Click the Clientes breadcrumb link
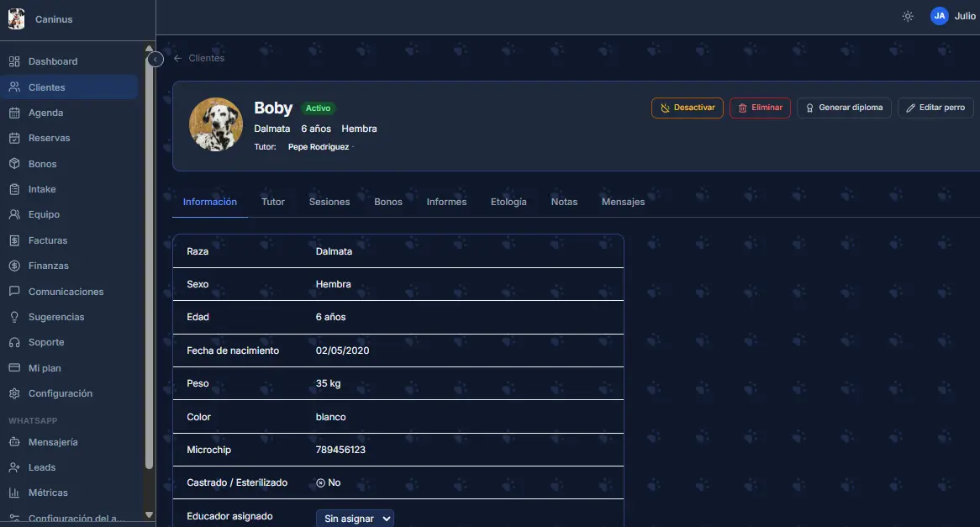Image resolution: width=980 pixels, height=527 pixels. pos(206,58)
